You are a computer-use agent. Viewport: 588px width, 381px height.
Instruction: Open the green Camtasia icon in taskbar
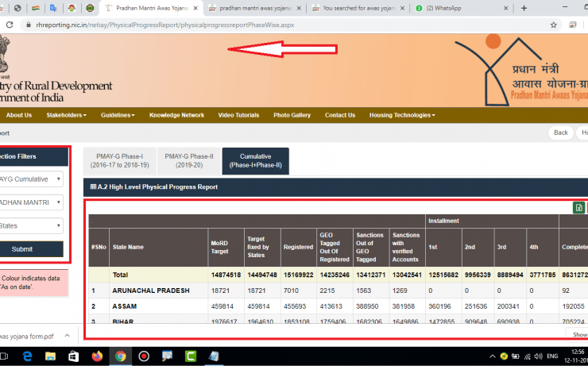[x=191, y=356]
